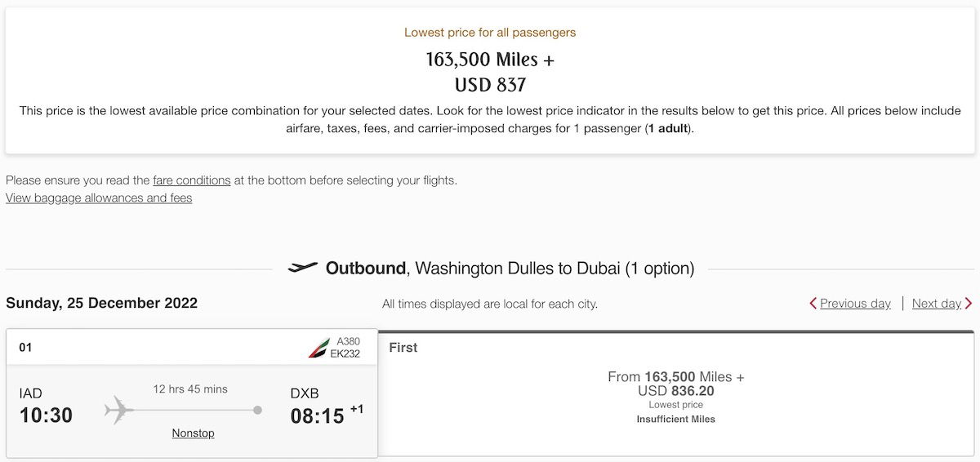Click the 12 hrs 45 mins duration
980x462 pixels.
[190, 389]
